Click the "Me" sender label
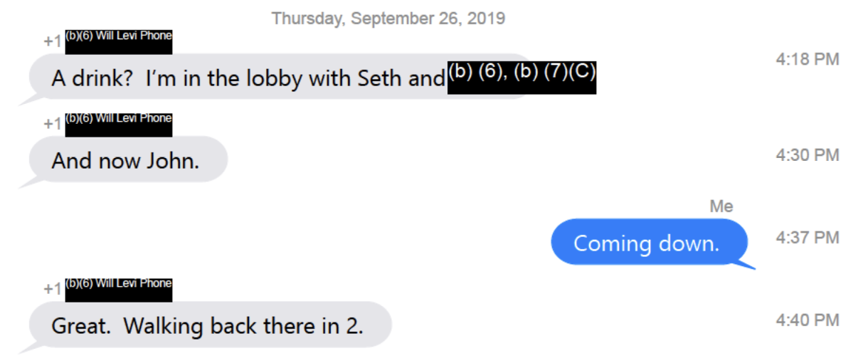Viewport: 868px width, 363px height. [x=721, y=206]
